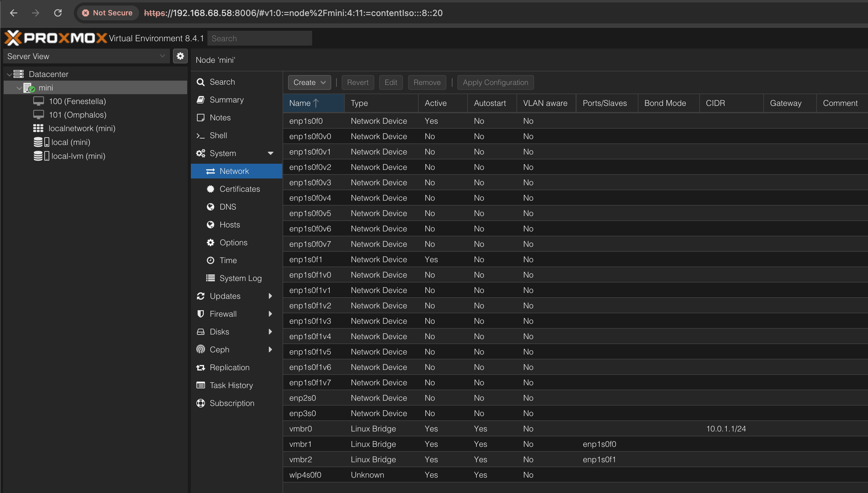Expand the Ceph submenu arrow
868x493 pixels.
270,349
